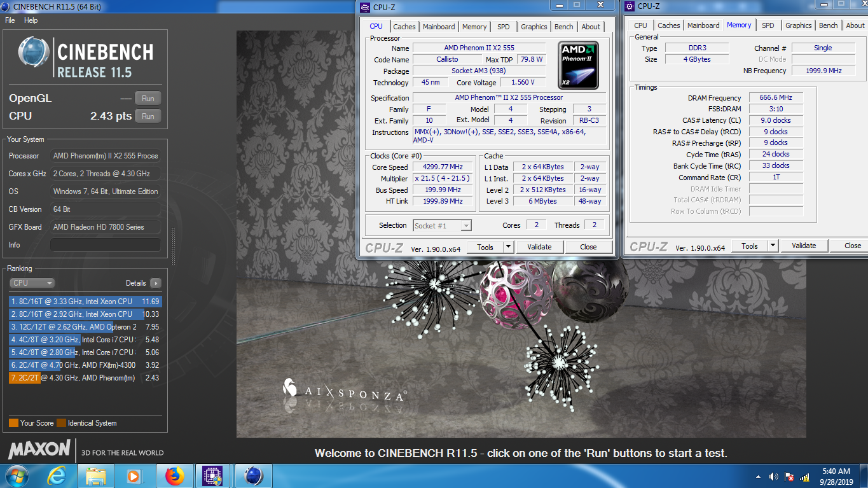Image resolution: width=868 pixels, height=488 pixels.
Task: Click the orange Your Score legend swatch
Action: [x=13, y=423]
